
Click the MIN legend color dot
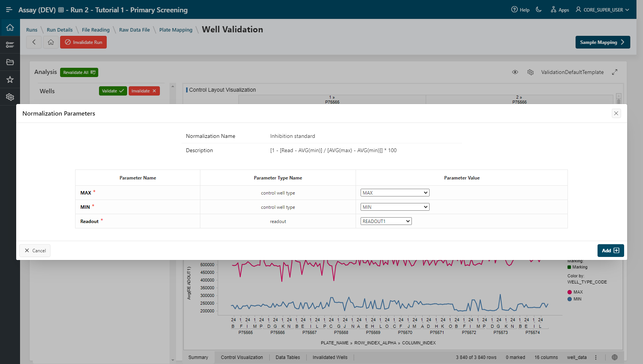(x=569, y=299)
